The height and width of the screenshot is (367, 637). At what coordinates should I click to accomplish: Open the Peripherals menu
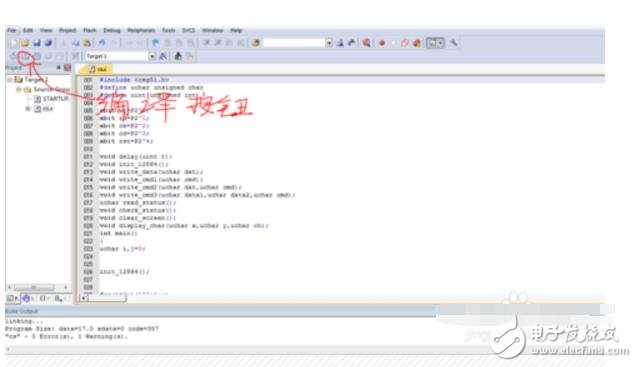[141, 30]
